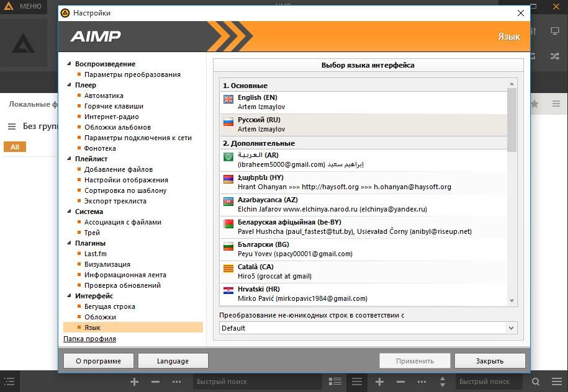Click the Català (CA) flag icon

[228, 268]
